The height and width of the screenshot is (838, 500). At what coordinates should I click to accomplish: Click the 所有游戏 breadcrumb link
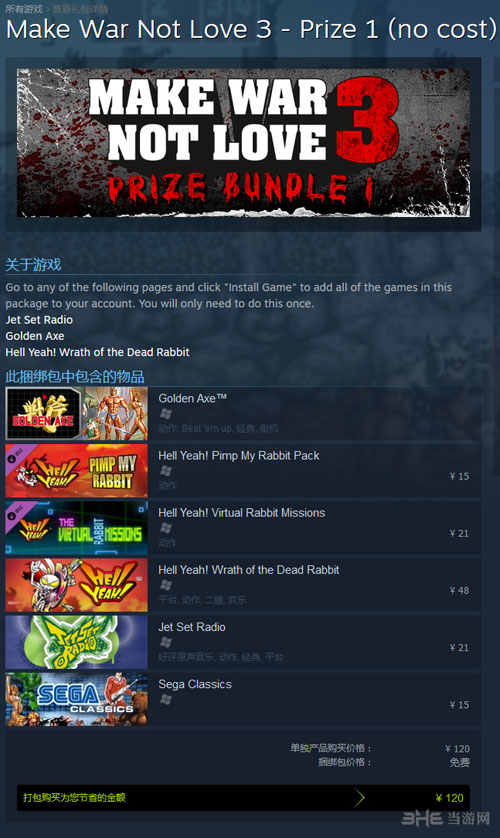(x=24, y=9)
